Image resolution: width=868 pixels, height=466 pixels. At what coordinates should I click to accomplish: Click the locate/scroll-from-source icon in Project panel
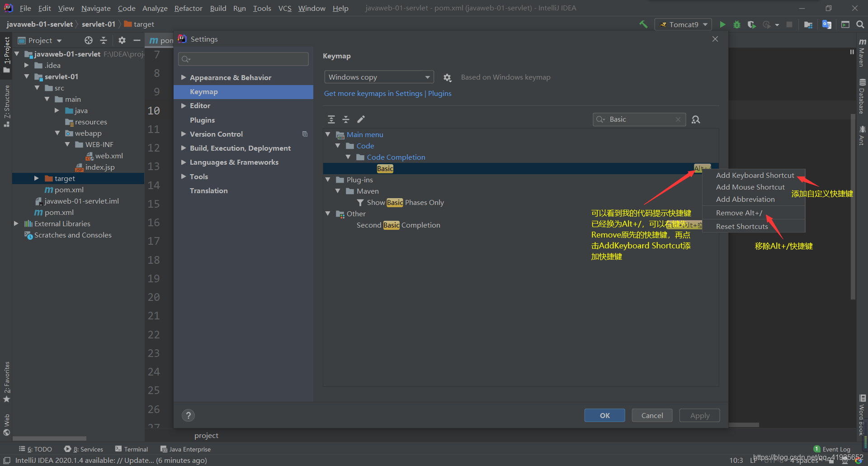89,40
